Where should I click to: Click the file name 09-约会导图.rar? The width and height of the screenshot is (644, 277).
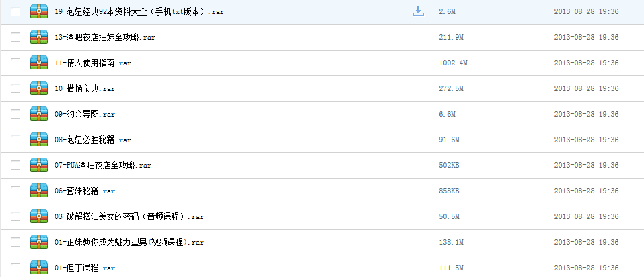(85, 114)
